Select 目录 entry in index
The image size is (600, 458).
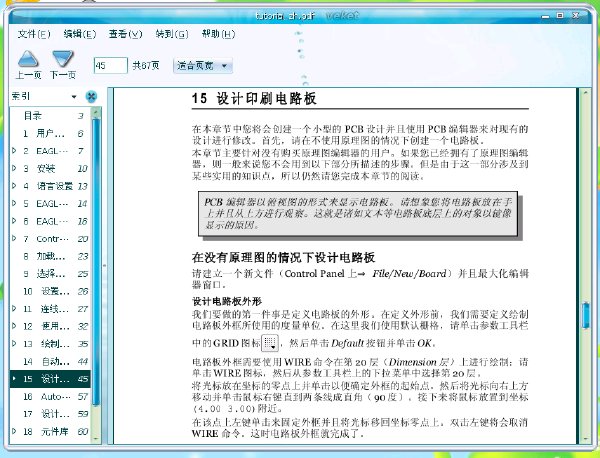(50, 116)
